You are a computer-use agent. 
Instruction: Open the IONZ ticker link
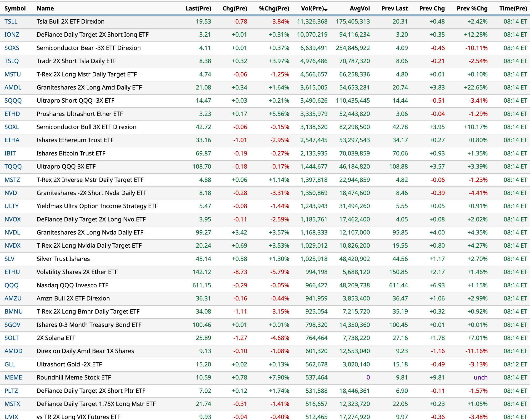[12, 35]
